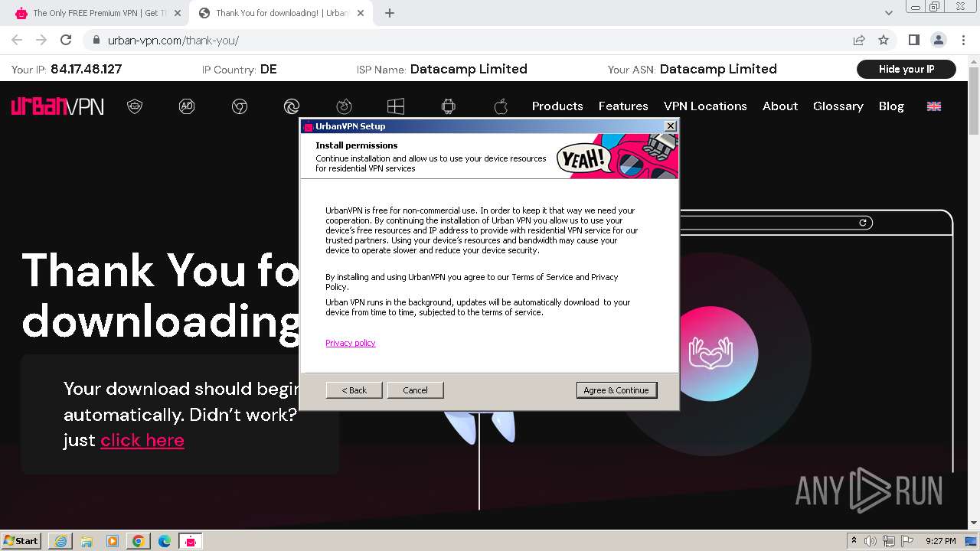
Task: Open Chrome from the taskbar
Action: (138, 541)
